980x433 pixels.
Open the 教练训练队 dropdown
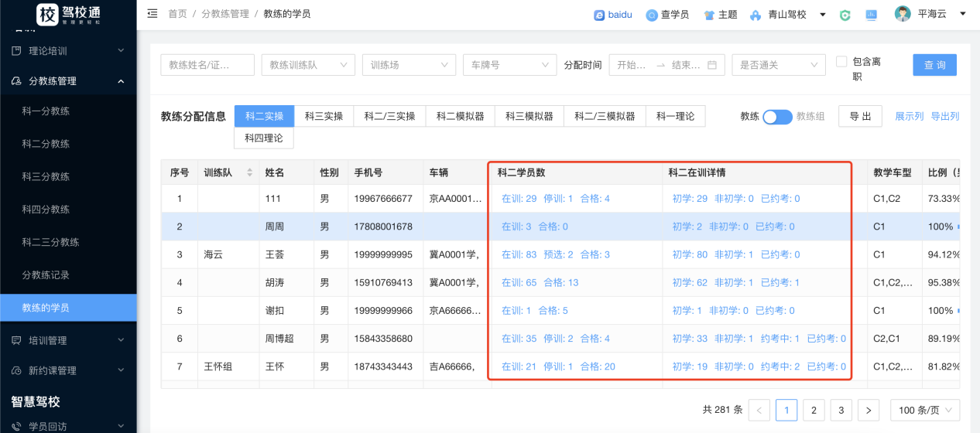coord(308,65)
